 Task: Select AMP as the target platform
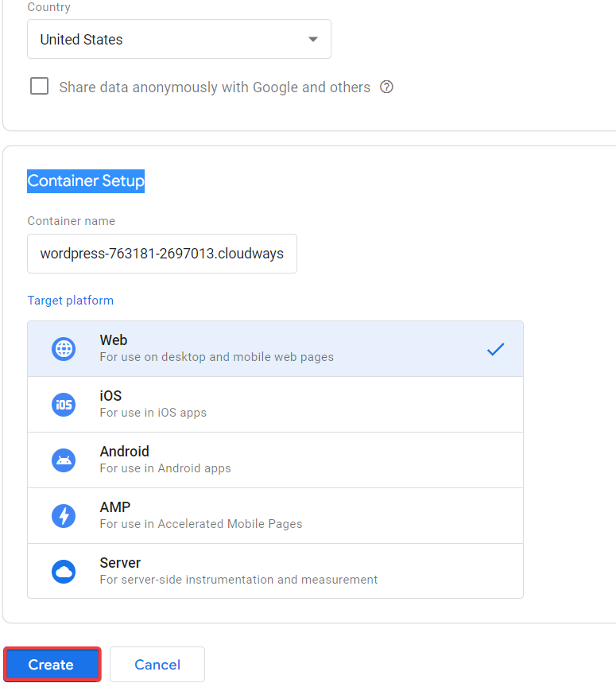[274, 515]
